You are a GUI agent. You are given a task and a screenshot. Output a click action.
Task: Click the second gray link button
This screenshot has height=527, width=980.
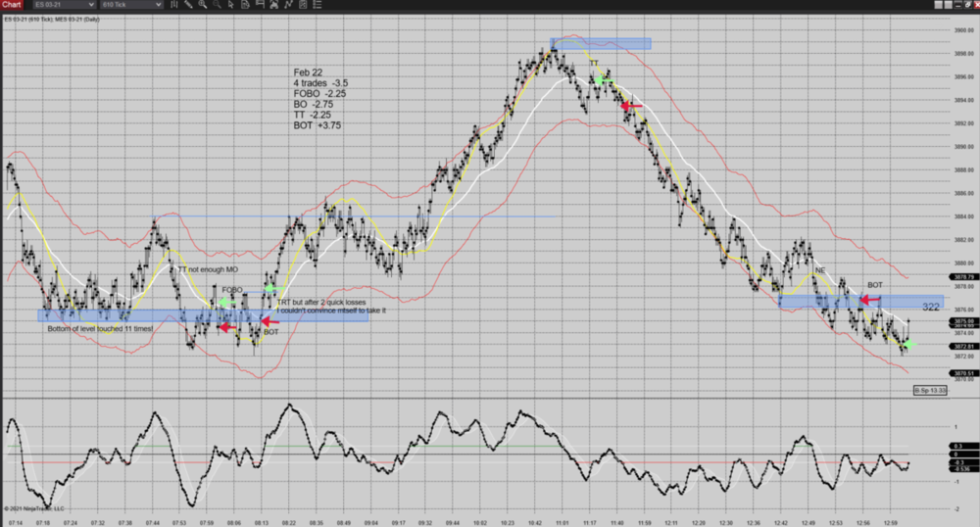[x=948, y=5]
